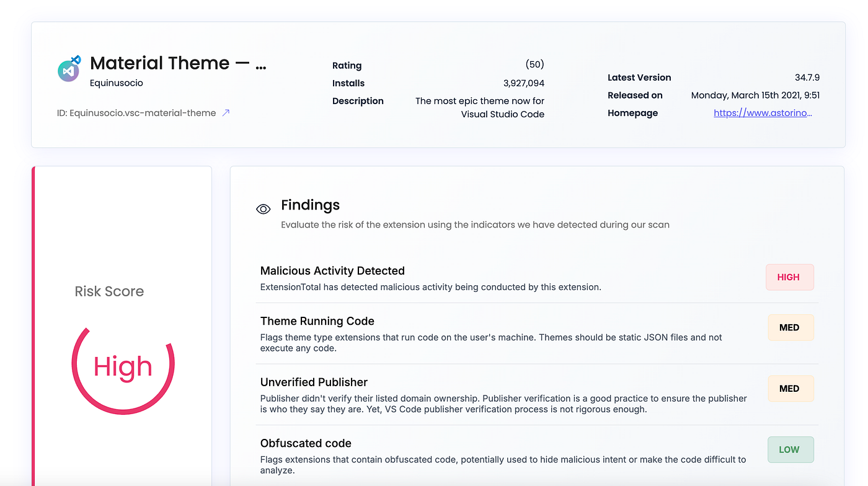Click the release date Monday, March 15th 2021

click(756, 95)
